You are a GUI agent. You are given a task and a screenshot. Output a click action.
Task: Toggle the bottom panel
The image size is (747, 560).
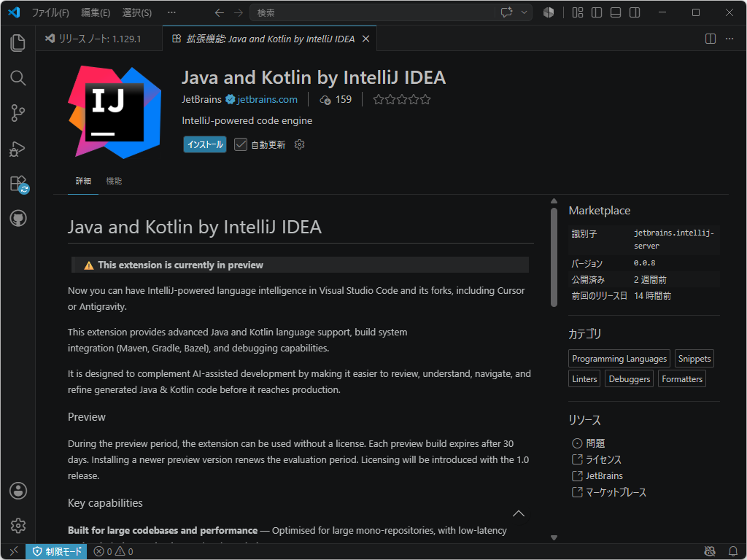[x=616, y=13]
